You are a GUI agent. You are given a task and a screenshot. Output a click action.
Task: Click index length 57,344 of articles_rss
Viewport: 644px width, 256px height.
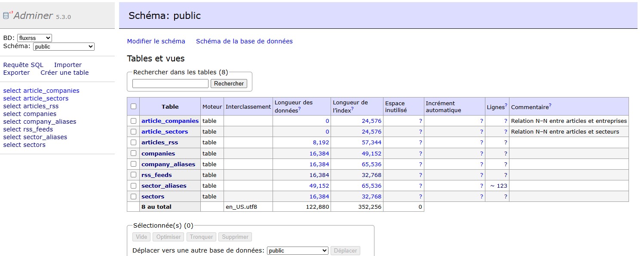pos(371,143)
